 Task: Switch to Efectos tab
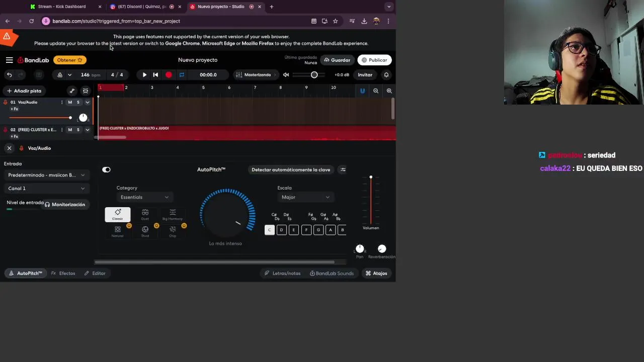click(63, 274)
